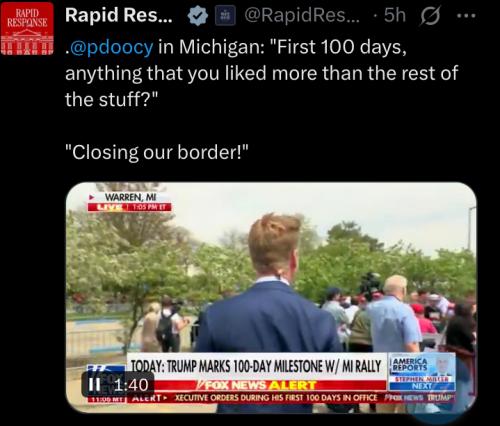Click the LIVE 1:05 PM ET badge
The image size is (500, 426).
tap(130, 207)
